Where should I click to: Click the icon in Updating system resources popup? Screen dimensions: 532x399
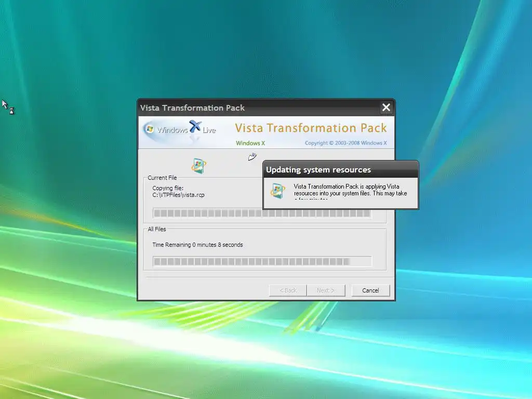(278, 191)
